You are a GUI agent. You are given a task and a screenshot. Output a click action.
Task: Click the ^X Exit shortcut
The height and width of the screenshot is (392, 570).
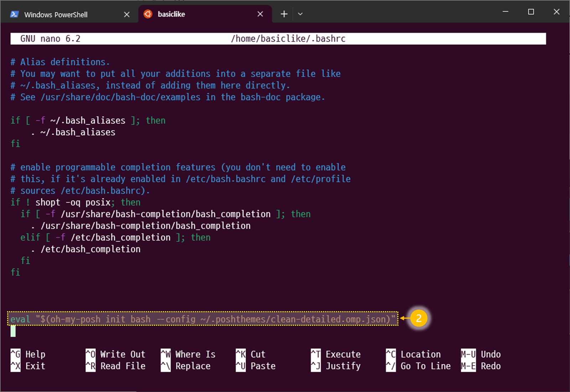pos(28,366)
